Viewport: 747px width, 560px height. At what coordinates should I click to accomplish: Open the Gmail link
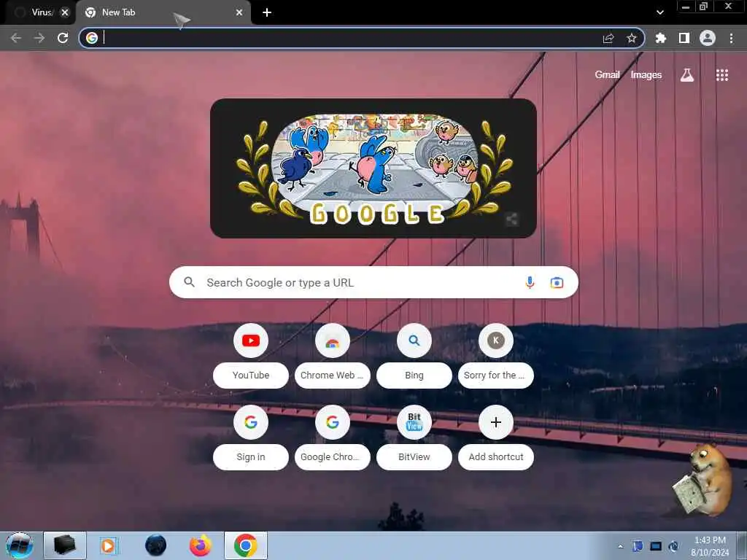607,75
